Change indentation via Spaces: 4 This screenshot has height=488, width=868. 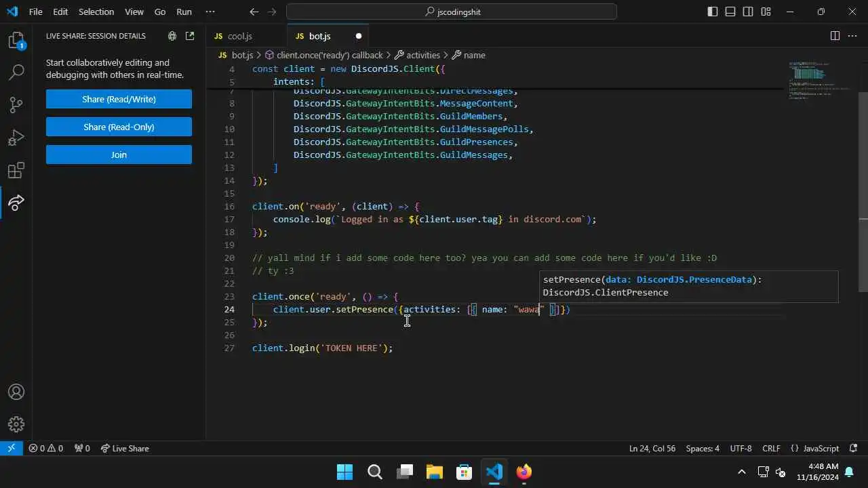[x=703, y=448]
